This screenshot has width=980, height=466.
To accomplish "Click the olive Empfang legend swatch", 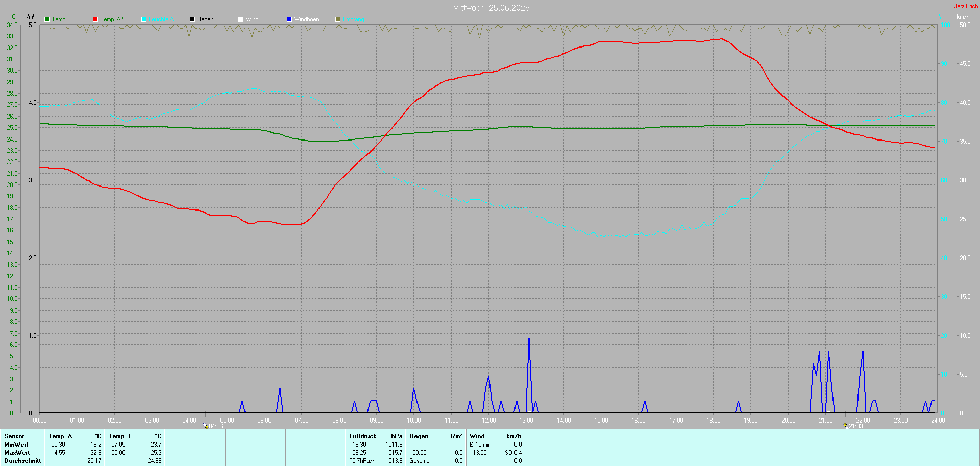I will point(338,19).
